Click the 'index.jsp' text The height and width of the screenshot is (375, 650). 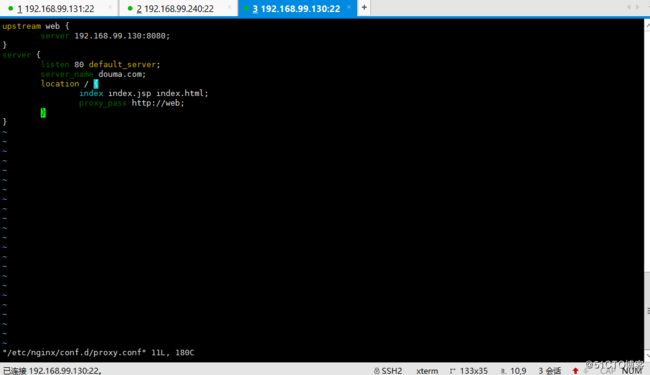click(x=130, y=93)
